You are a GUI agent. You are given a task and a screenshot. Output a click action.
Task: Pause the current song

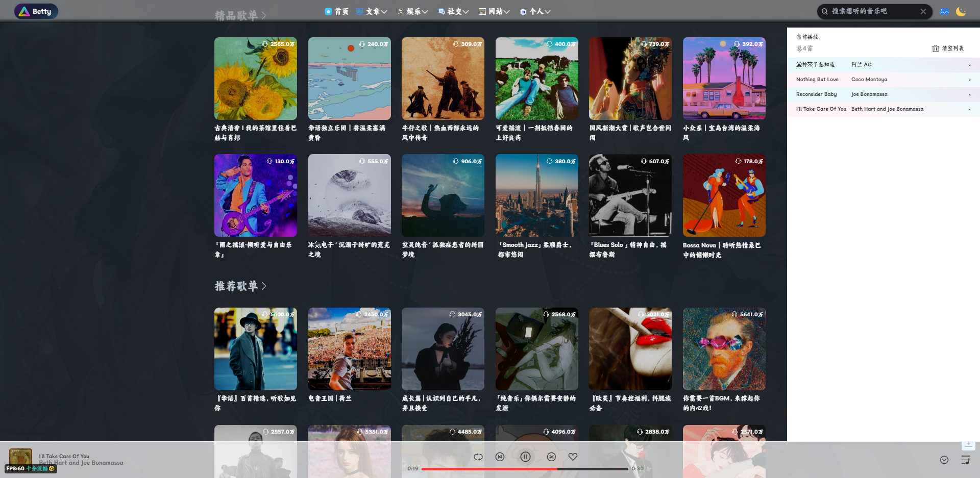coord(526,457)
